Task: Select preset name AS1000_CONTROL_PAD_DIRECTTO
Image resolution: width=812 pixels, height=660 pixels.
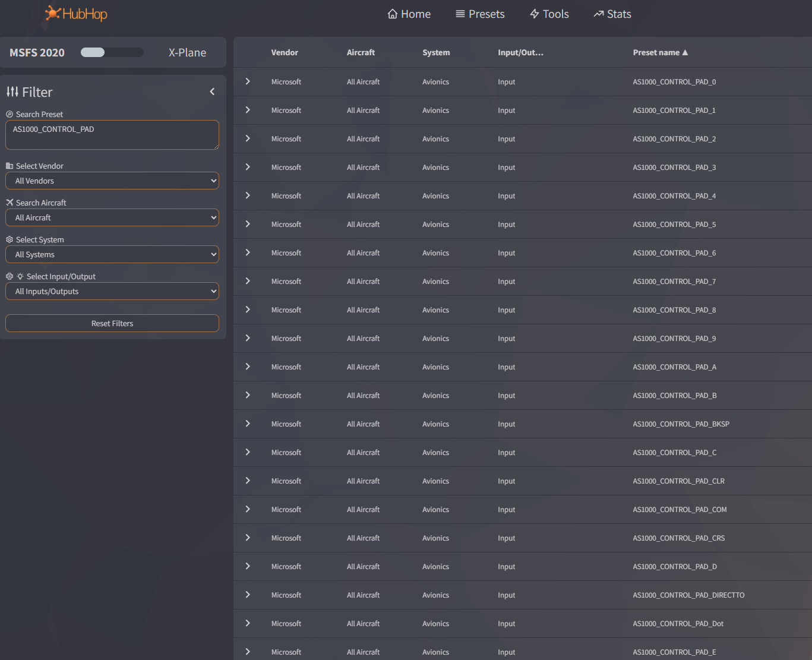Action: click(x=688, y=595)
